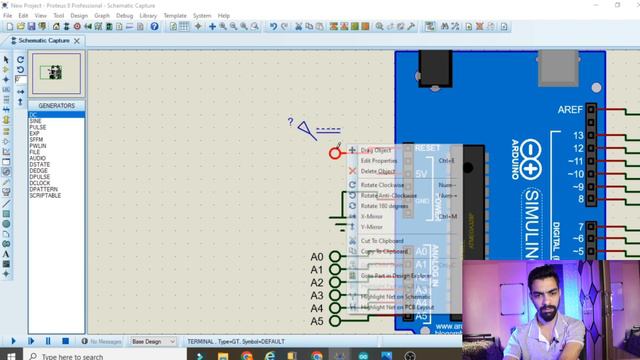This screenshot has height=360, width=640.
Task: Select the 2D line drawing tool
Action: click(x=6, y=203)
